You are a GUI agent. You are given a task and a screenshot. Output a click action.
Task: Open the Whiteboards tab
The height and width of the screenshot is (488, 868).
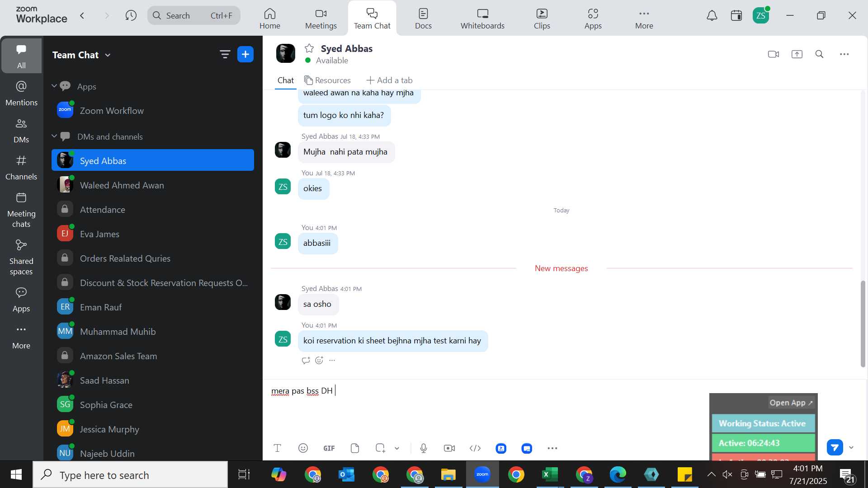tap(482, 19)
